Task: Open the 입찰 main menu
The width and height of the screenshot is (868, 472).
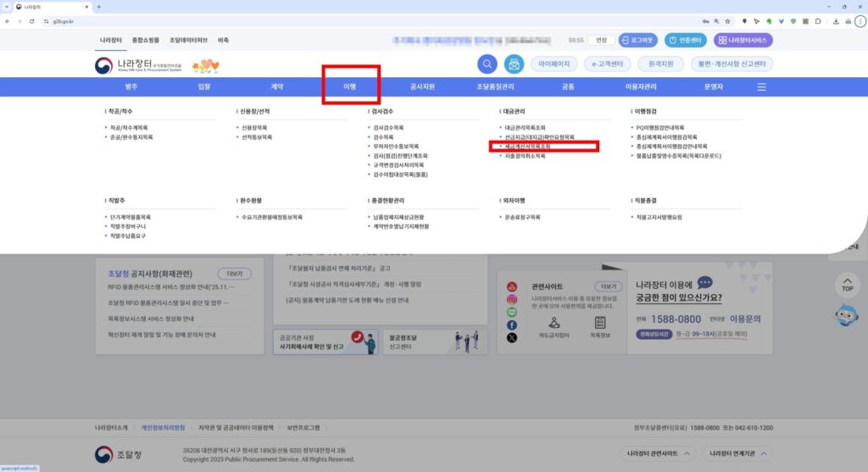Action: coord(203,87)
